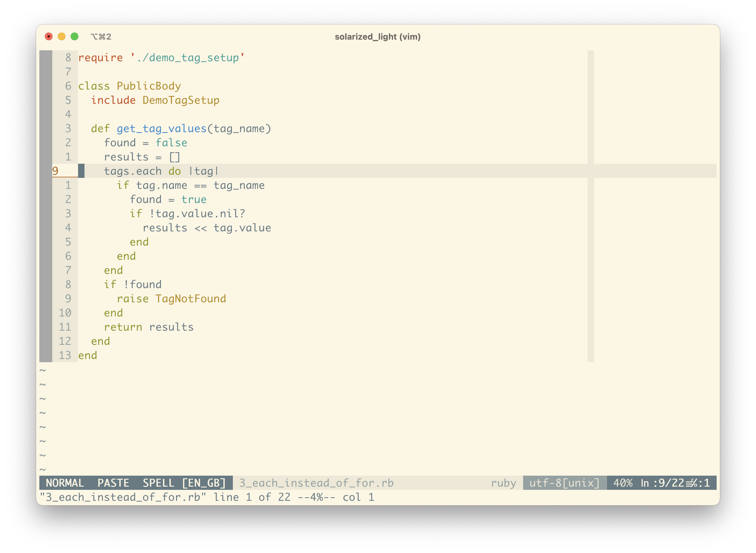Click the 'DemoTagSetup' module name

(181, 100)
